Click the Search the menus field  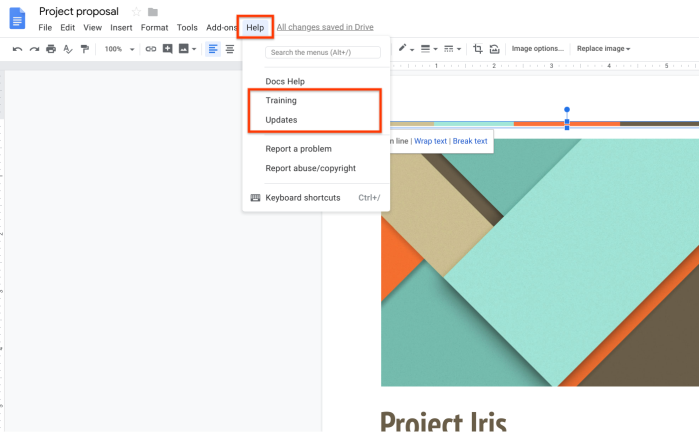(x=323, y=52)
